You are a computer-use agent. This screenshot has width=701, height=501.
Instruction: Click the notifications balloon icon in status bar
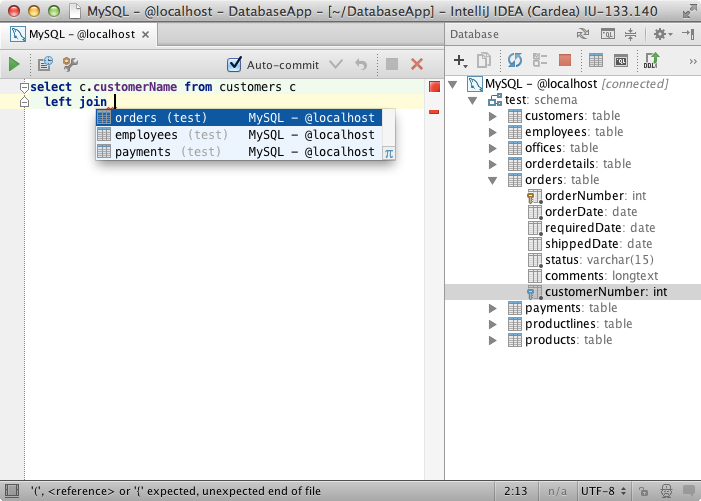(x=689, y=491)
